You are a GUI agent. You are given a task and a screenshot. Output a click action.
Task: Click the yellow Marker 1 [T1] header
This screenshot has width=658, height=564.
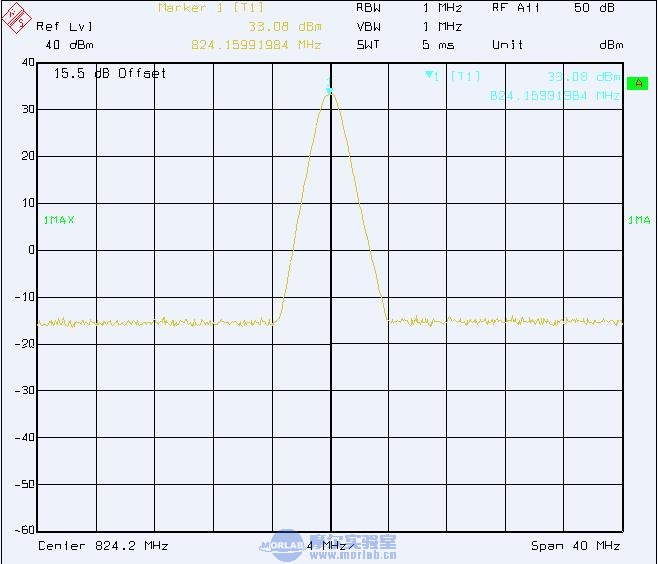point(211,8)
